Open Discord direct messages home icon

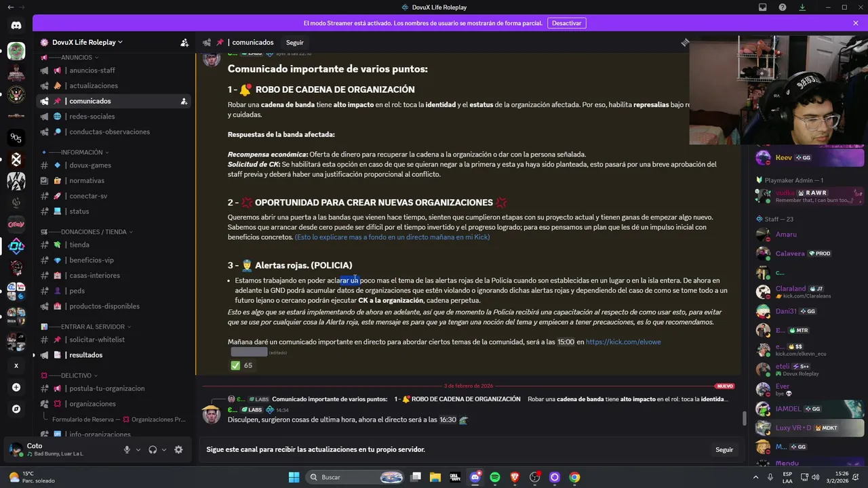16,25
